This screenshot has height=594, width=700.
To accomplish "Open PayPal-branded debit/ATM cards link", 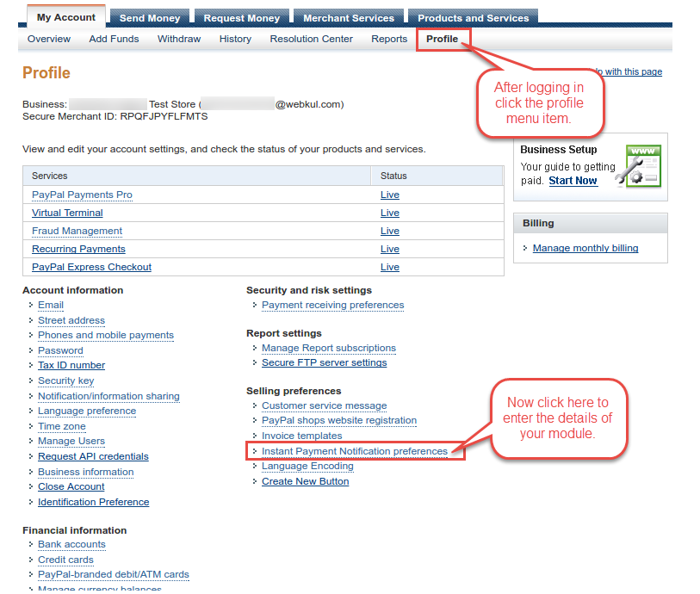I will 114,575.
